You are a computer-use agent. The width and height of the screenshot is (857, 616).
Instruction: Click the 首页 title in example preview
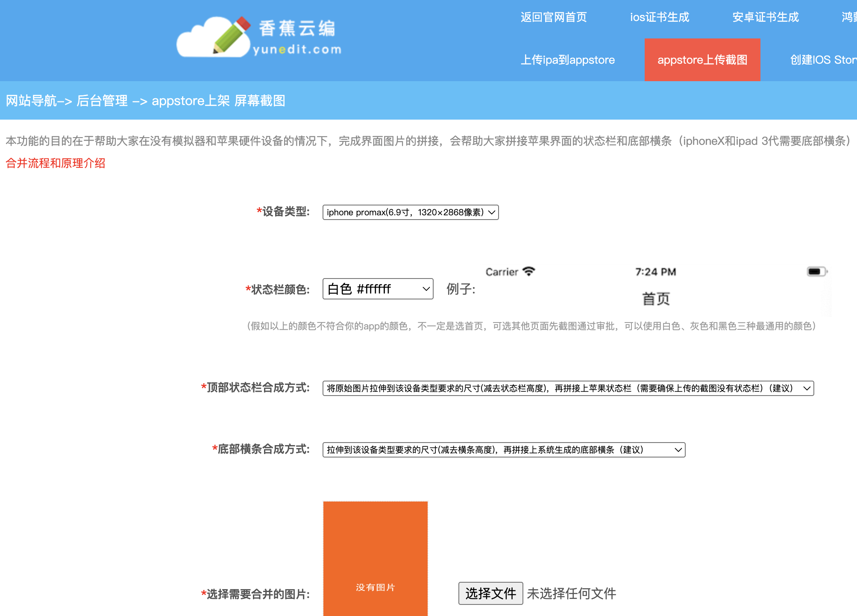pyautogui.click(x=656, y=299)
